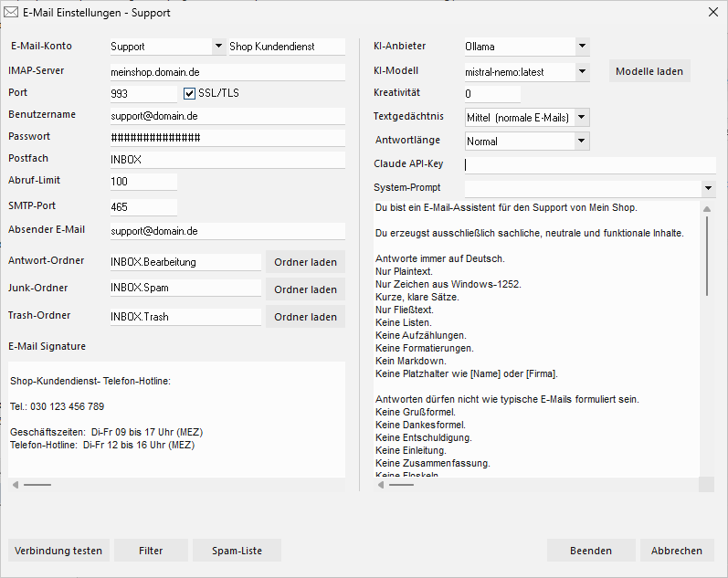Screen dimensions: 728x578
Task: Open the Antwortlänge dropdown
Action: [582, 142]
